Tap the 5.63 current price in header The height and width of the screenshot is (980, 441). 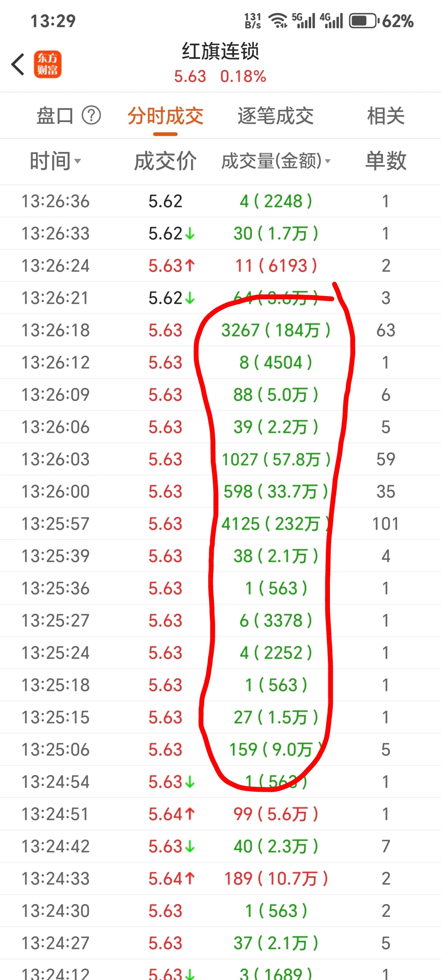coord(190,76)
